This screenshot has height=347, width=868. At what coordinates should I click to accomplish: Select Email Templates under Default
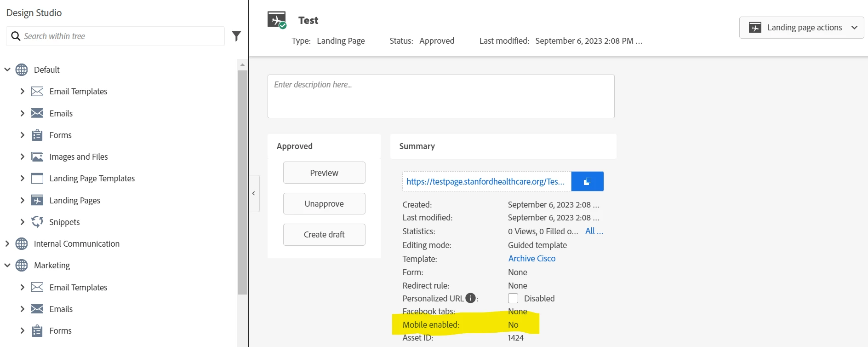tap(78, 92)
